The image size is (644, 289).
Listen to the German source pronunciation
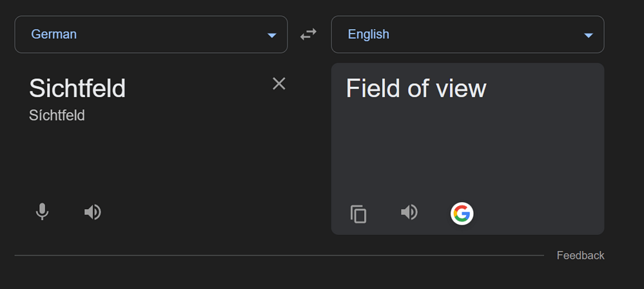click(x=93, y=212)
